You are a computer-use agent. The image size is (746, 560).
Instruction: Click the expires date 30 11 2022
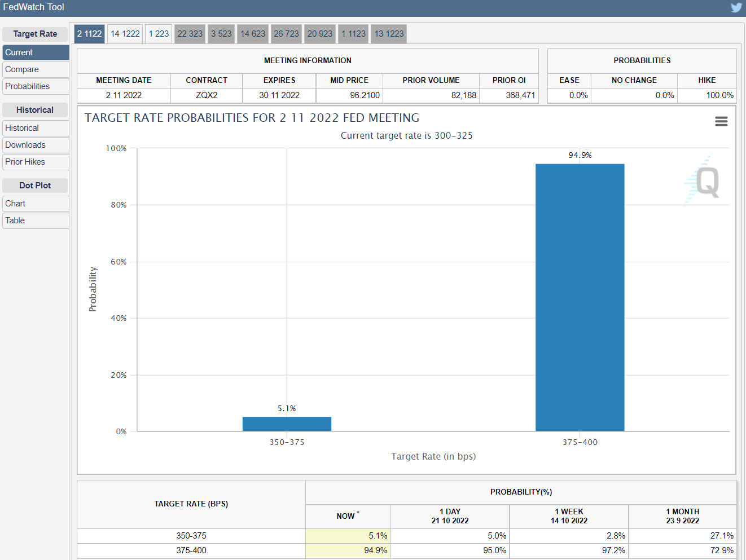pyautogui.click(x=279, y=95)
